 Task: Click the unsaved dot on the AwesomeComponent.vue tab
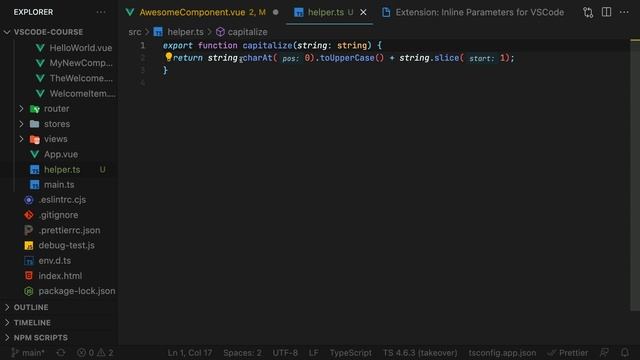(276, 12)
